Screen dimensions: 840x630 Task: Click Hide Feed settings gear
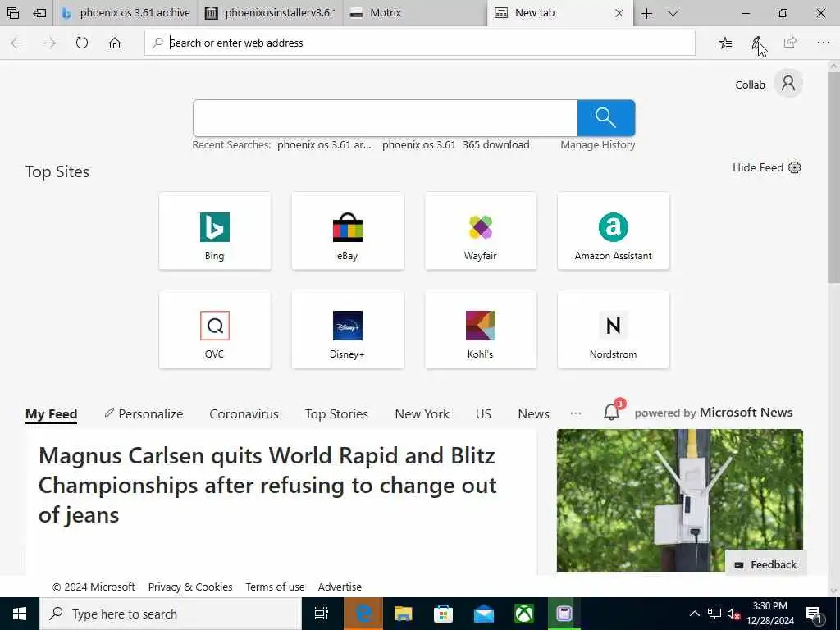click(x=794, y=167)
